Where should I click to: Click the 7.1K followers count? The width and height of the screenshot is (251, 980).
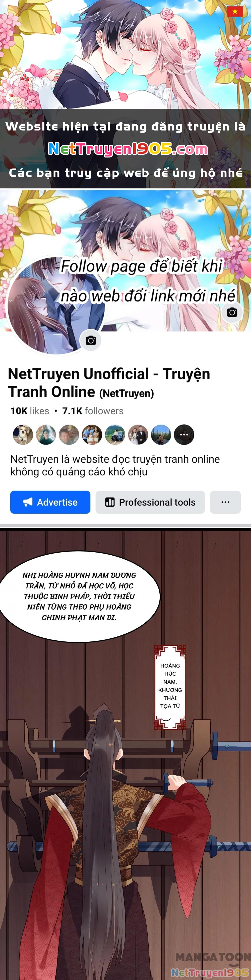[93, 411]
